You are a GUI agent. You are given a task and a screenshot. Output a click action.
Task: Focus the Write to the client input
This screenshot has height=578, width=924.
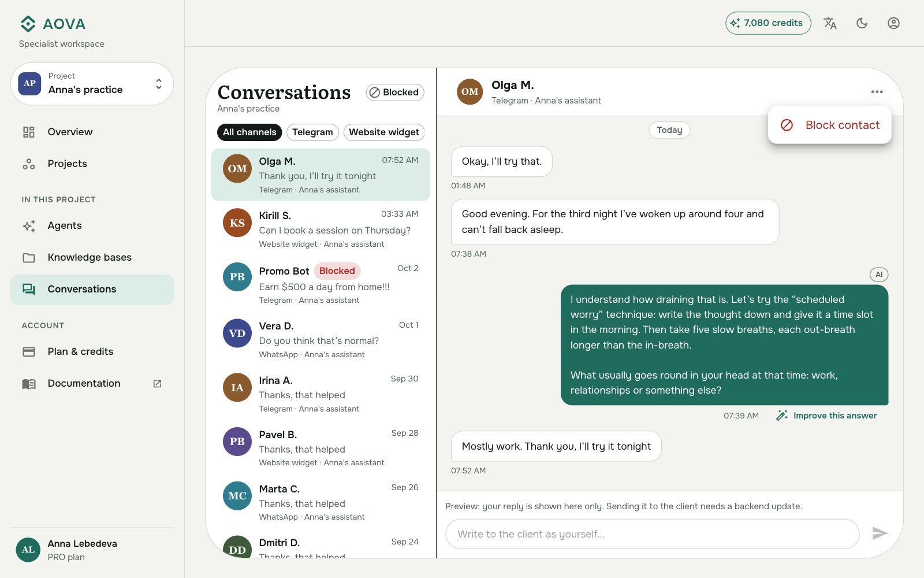pos(653,534)
